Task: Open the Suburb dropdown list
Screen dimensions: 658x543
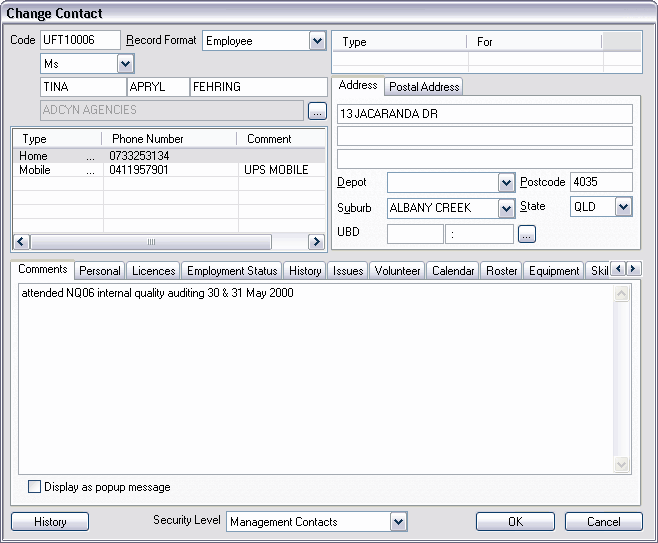Action: (505, 208)
